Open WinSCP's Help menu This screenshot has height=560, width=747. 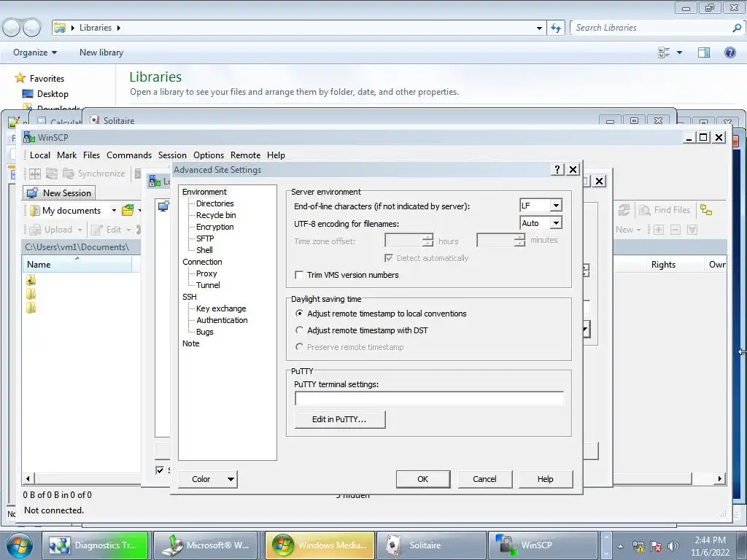(276, 155)
